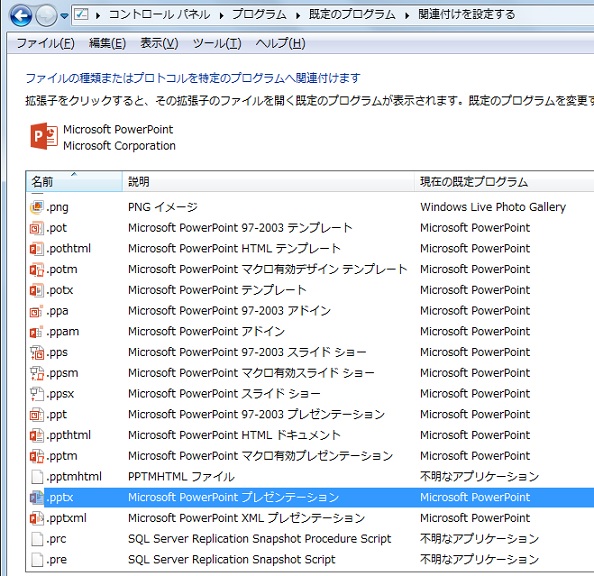The width and height of the screenshot is (594, 576).
Task: Click 'Microsoft PowerPoint HTML ドキュメント' description
Action: 234,435
